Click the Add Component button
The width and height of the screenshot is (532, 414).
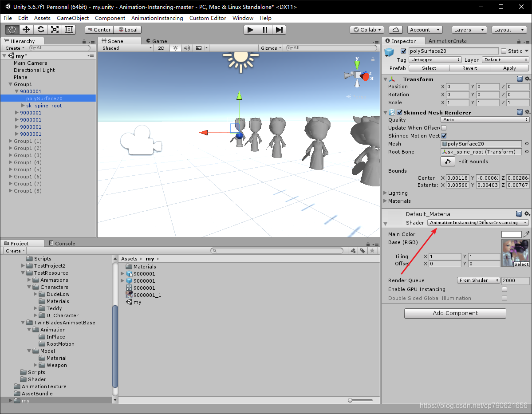pyautogui.click(x=455, y=313)
